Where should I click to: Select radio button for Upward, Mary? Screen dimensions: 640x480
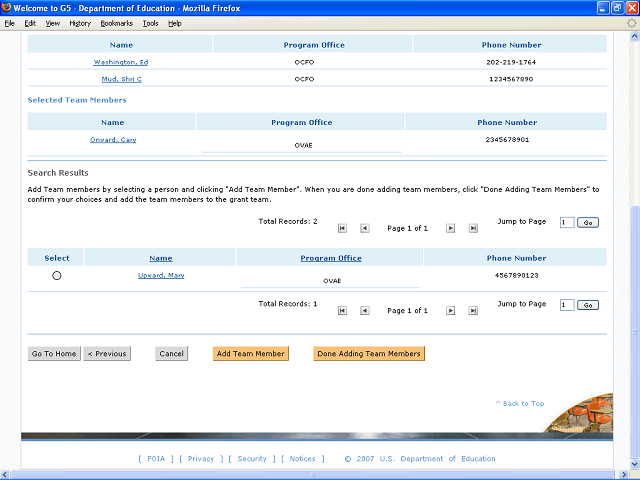coord(56,276)
